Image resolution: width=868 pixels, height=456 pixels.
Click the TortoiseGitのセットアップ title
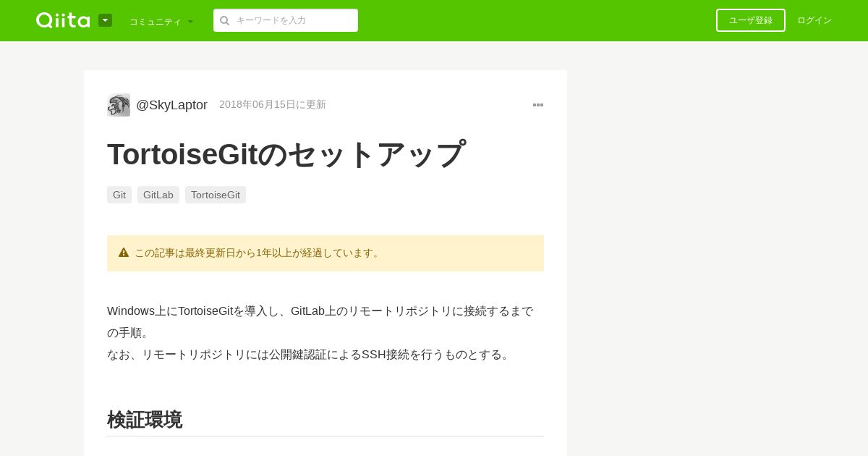[286, 154]
